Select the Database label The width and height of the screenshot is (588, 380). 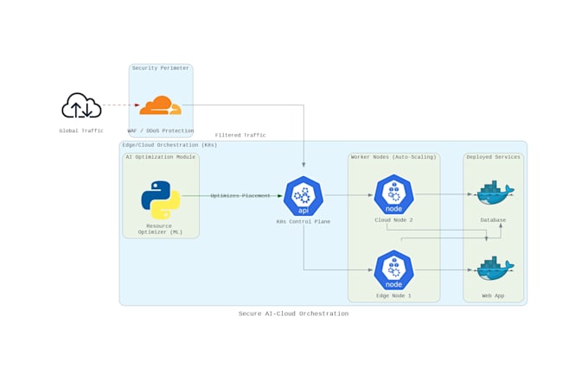pyautogui.click(x=493, y=220)
